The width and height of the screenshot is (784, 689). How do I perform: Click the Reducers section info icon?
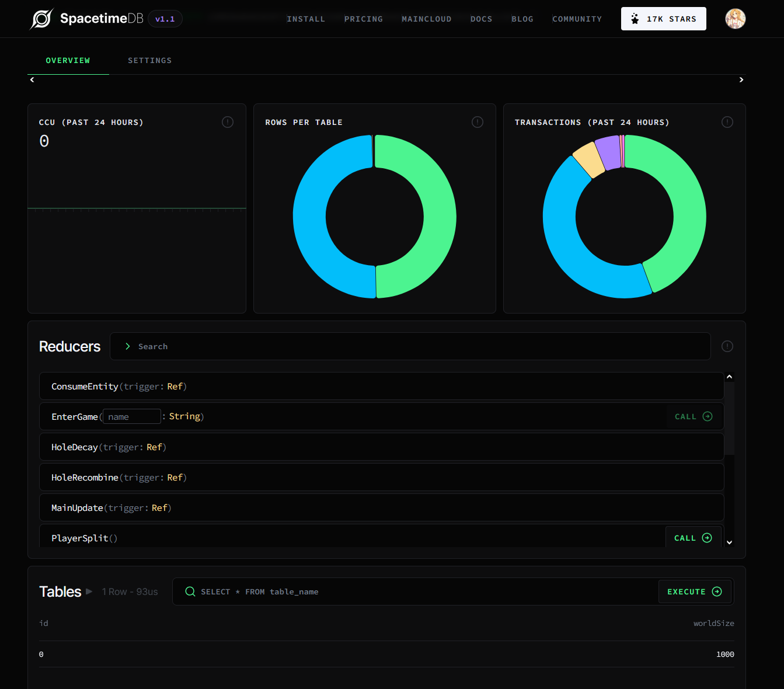pos(727,346)
